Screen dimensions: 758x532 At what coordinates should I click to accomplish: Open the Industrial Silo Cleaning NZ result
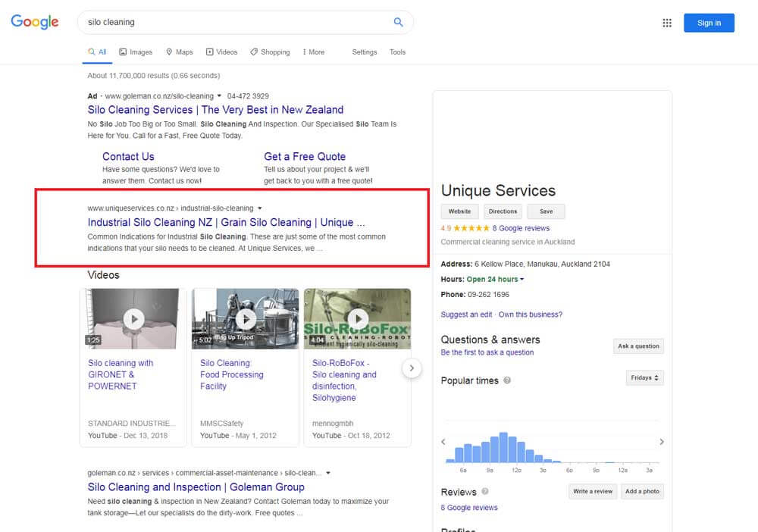point(226,223)
